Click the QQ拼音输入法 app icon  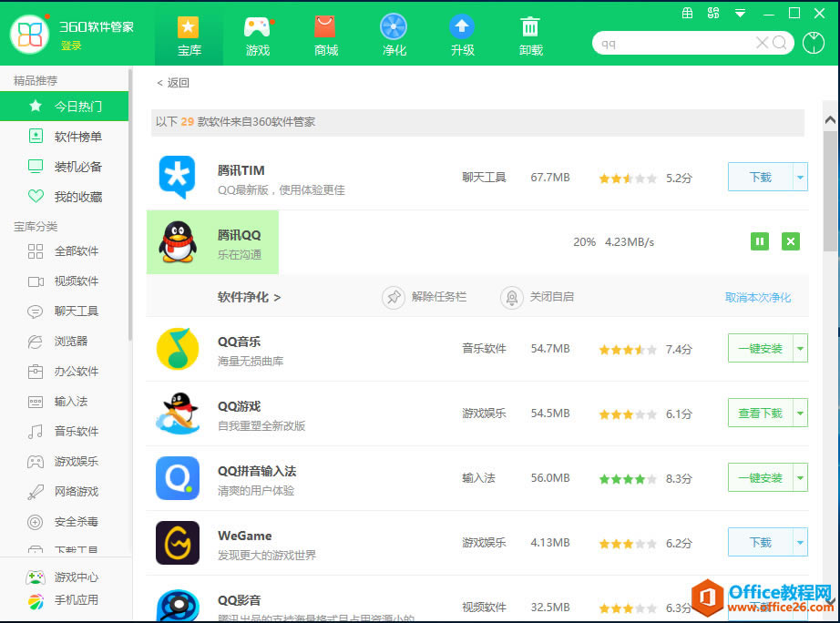[x=178, y=478]
